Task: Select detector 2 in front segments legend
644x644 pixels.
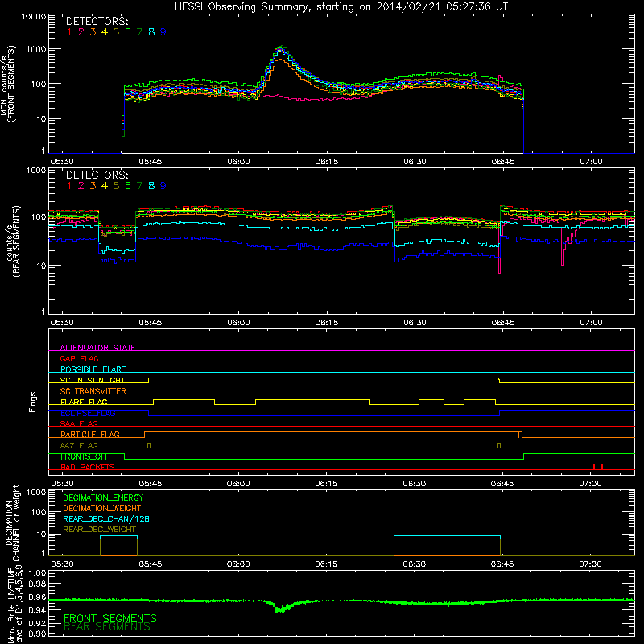Action: point(81,32)
